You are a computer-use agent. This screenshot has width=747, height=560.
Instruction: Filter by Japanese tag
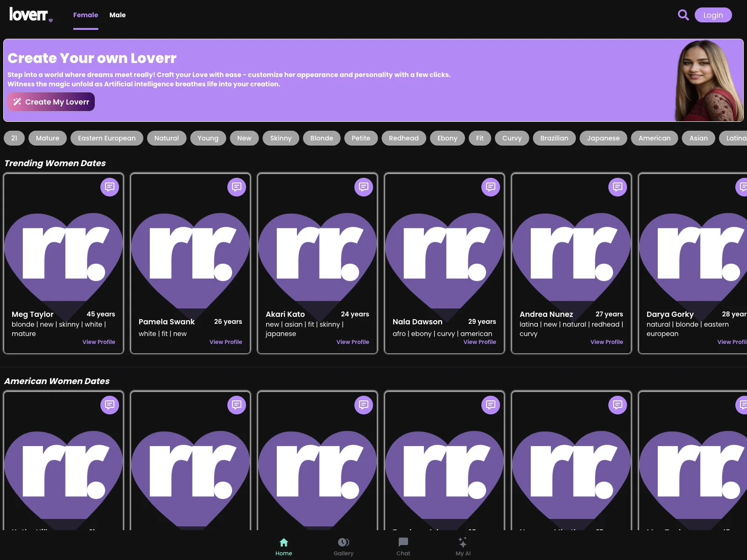(x=603, y=138)
